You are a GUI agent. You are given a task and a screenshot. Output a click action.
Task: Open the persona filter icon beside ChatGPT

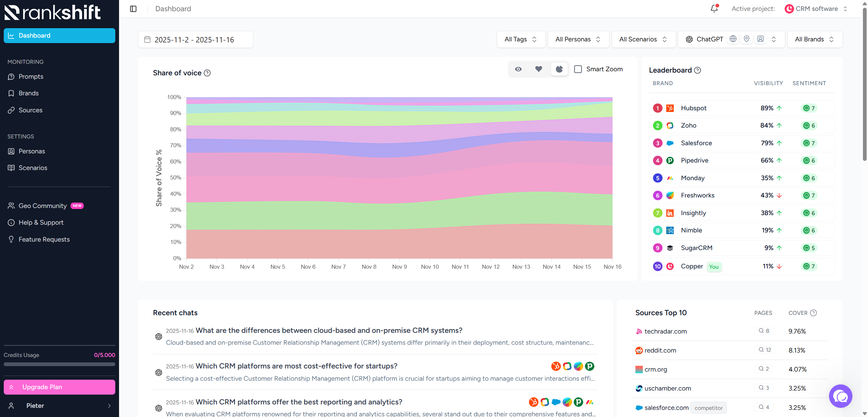pos(760,39)
